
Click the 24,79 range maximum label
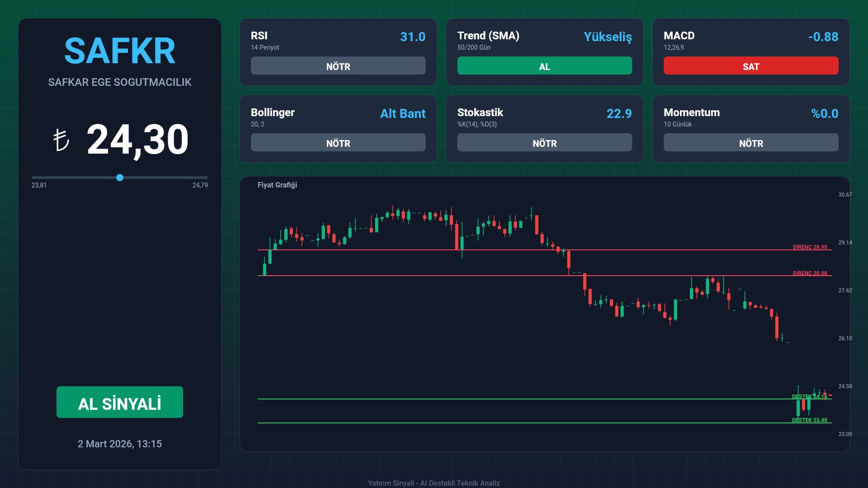(200, 185)
